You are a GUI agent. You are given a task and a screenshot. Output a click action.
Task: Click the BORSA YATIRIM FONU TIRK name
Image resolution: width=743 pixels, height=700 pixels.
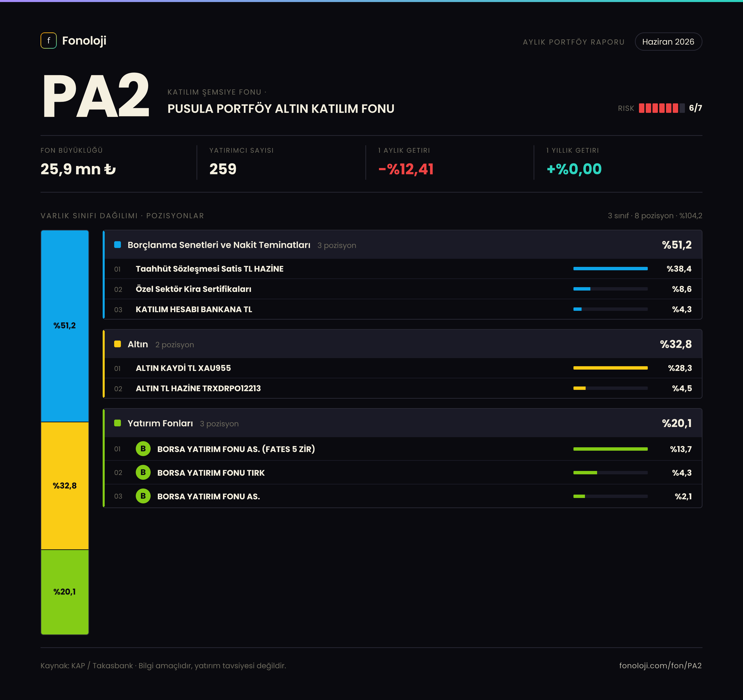tap(211, 473)
